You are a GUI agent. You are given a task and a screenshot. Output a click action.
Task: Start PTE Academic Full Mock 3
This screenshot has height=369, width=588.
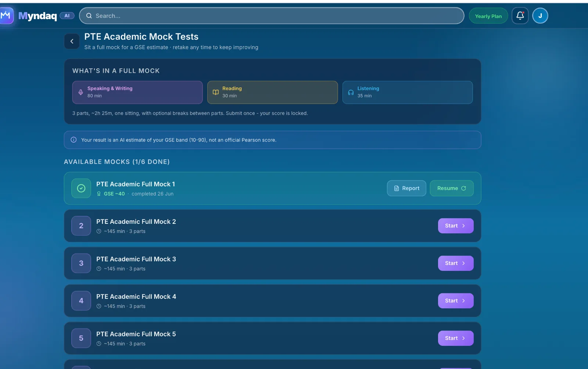pos(456,263)
